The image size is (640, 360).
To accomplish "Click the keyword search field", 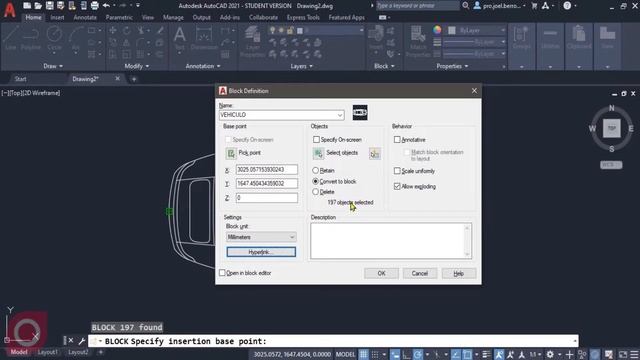I will tap(418, 6).
